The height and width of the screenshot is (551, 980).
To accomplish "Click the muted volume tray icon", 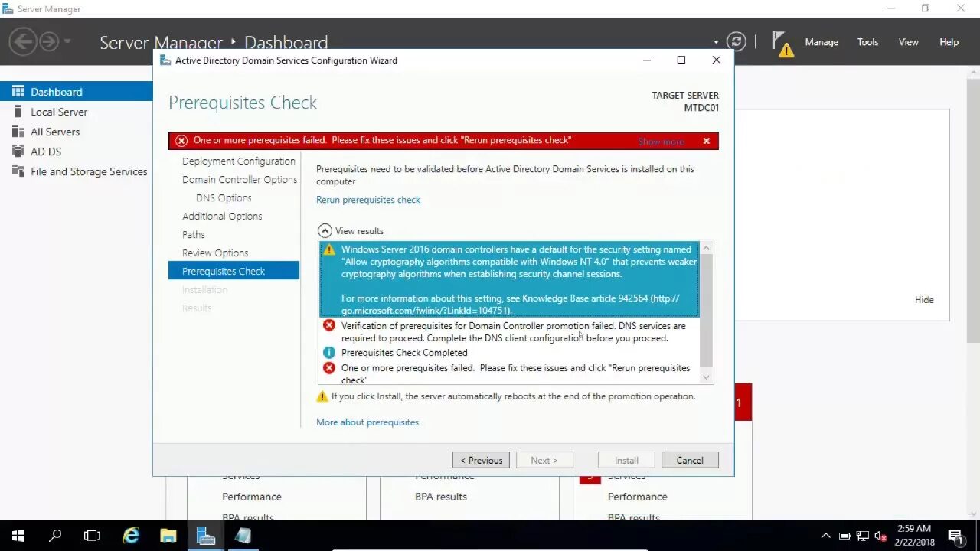I will [x=881, y=536].
